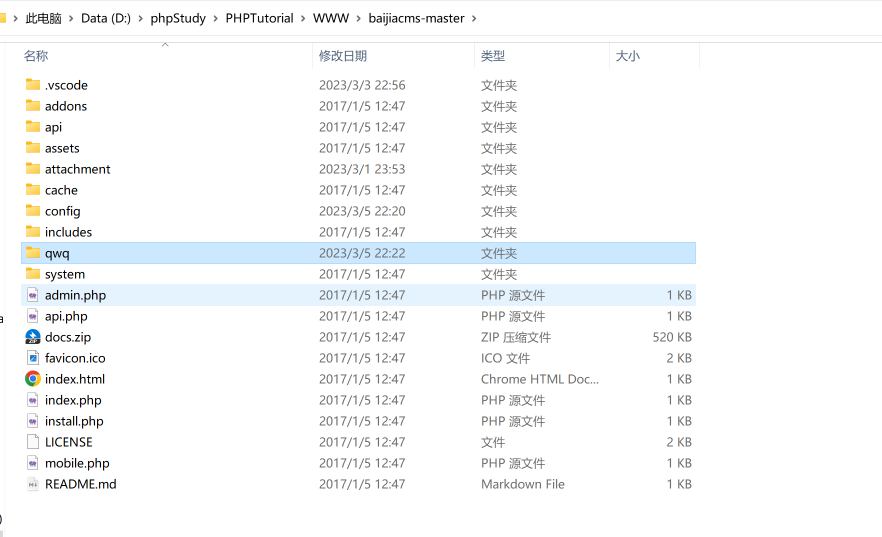Sort by the 类型 column header
Viewport: 882px width, 537px height.
click(493, 56)
